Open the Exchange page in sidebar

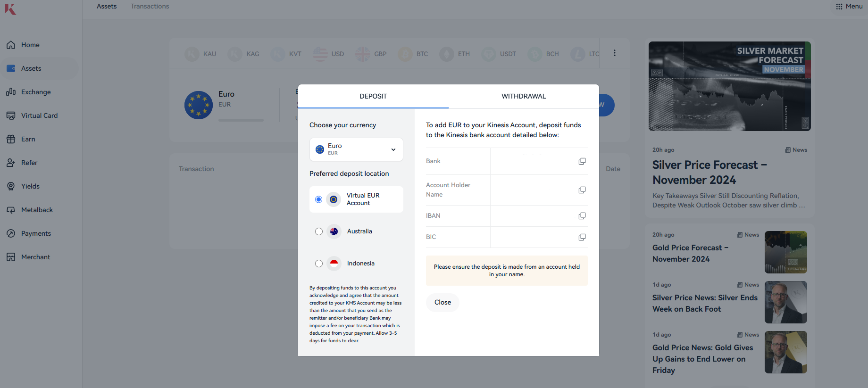[x=35, y=92]
